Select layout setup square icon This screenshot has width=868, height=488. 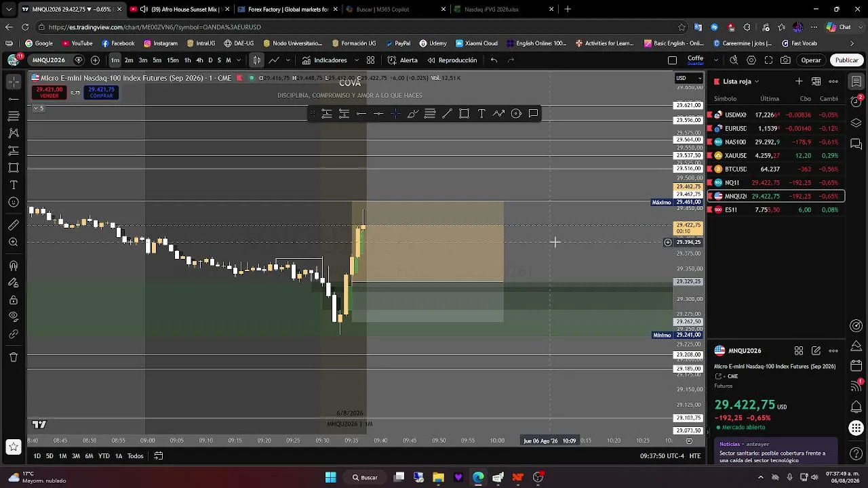(672, 60)
